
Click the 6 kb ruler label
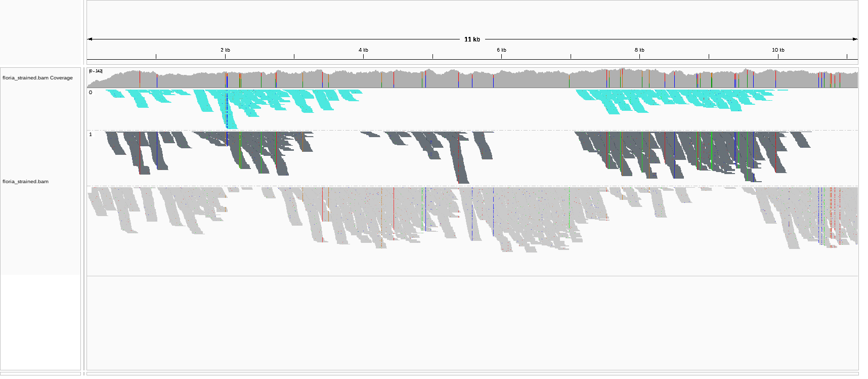pos(501,50)
